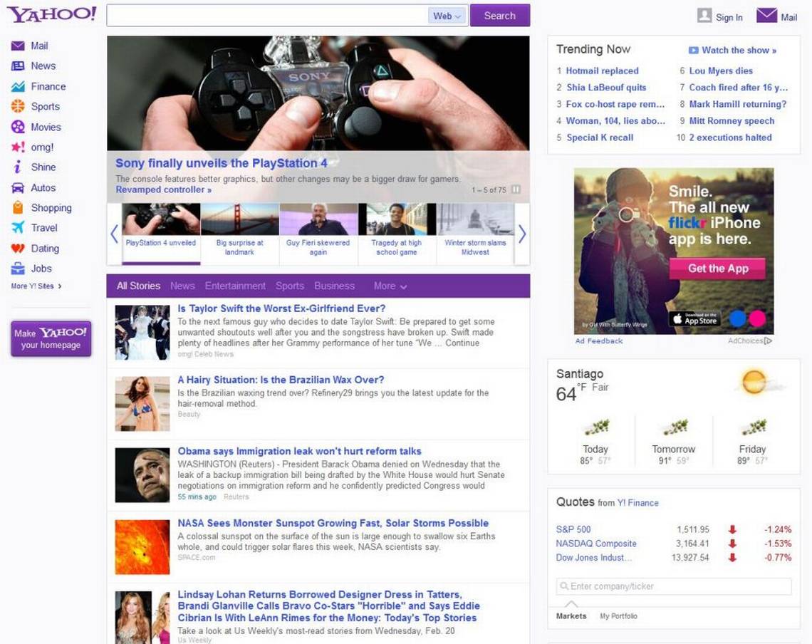Expand More Y! Sites list

(36, 286)
